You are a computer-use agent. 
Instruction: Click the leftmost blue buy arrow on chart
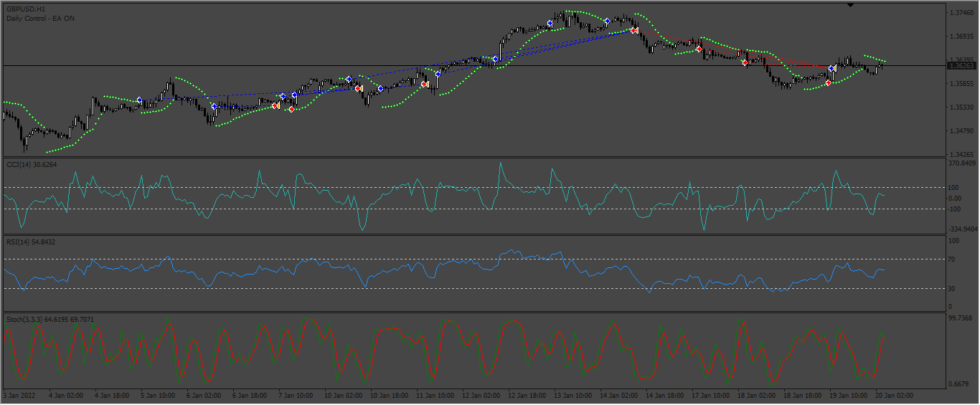pyautogui.click(x=139, y=100)
